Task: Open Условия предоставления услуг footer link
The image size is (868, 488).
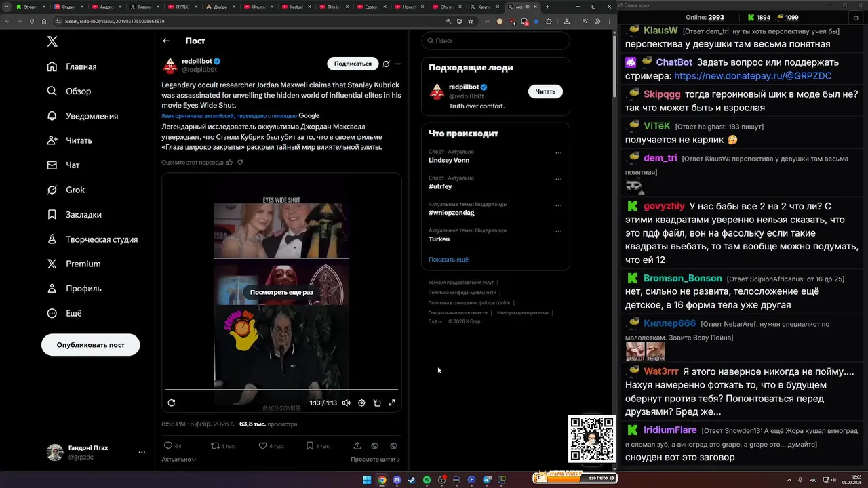Action: (461, 283)
